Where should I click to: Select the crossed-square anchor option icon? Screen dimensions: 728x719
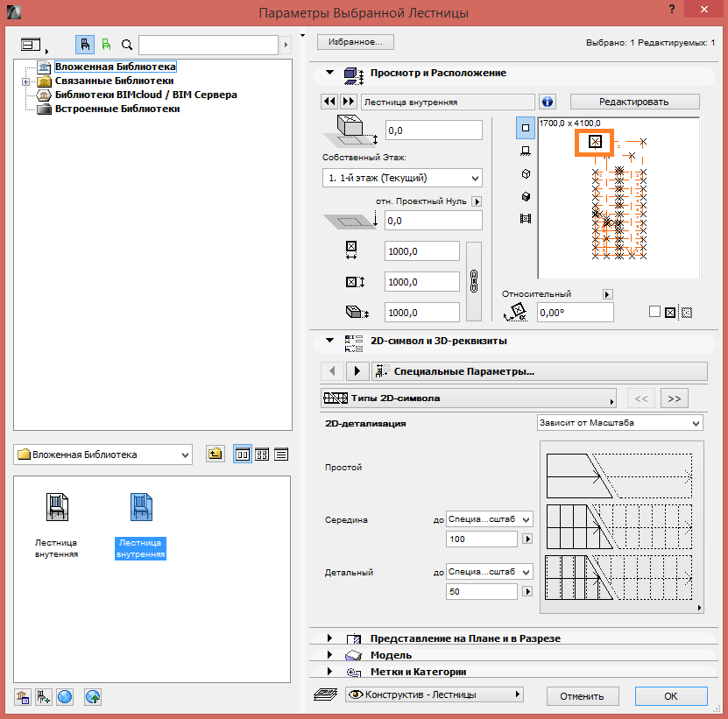670,313
